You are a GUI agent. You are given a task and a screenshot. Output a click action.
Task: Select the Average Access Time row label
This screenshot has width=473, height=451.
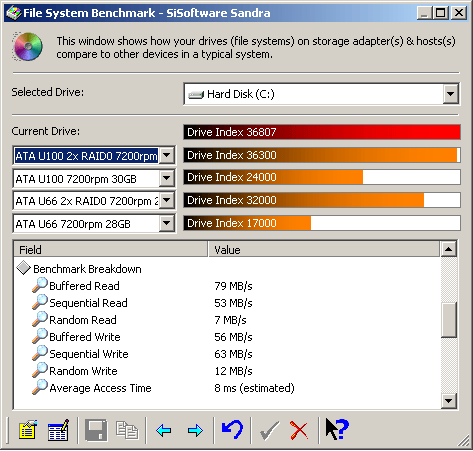pyautogui.click(x=100, y=388)
